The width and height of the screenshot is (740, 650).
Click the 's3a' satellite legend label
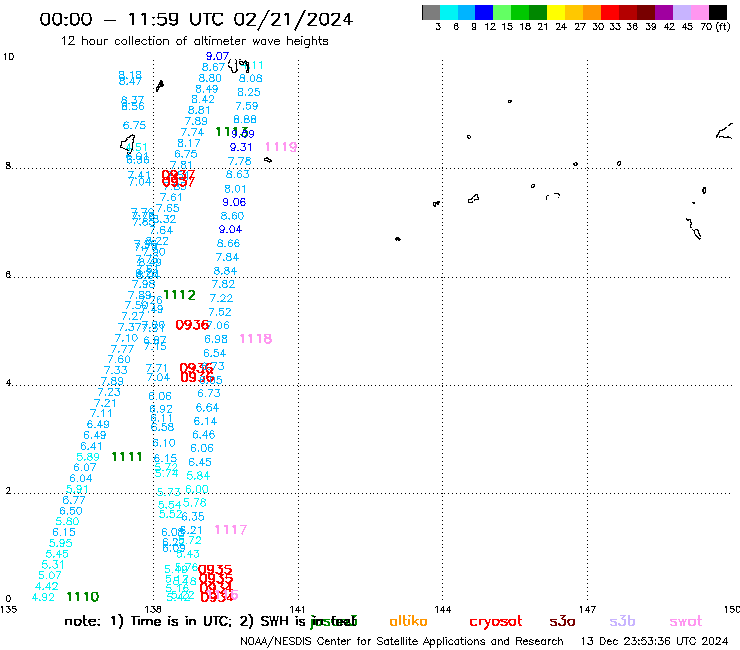point(562,621)
